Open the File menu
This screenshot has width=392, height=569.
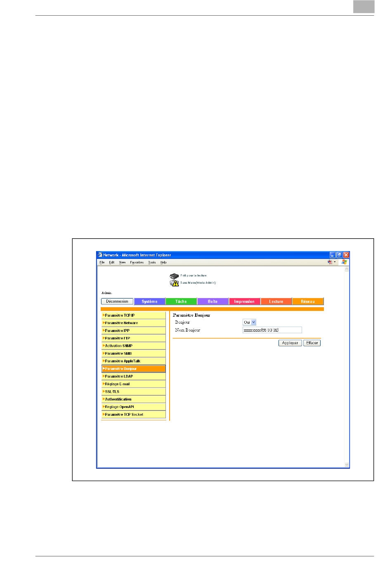(102, 263)
